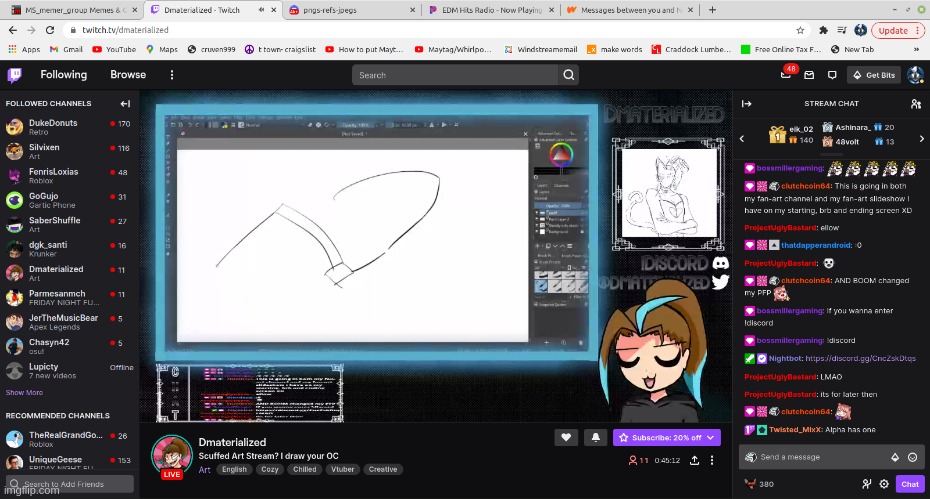The width and height of the screenshot is (930, 499).
Task: Select the English tag
Action: (x=234, y=469)
